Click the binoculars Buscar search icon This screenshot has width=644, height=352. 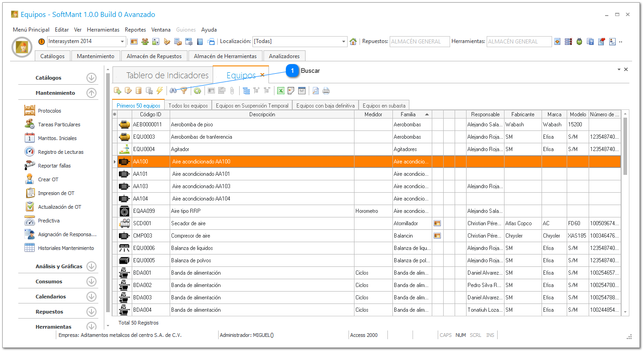[173, 91]
